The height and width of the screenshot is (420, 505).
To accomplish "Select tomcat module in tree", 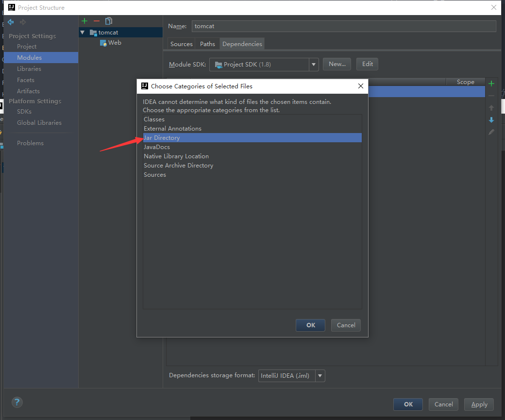I will [121, 33].
